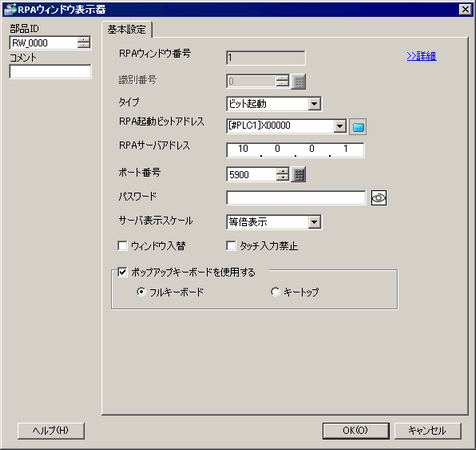
Task: Enable the ウィンドウ入替 checkbox
Action: point(122,246)
